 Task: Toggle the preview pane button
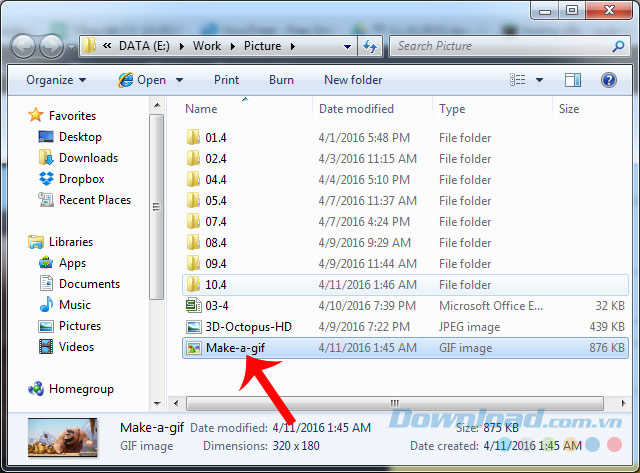pyautogui.click(x=573, y=80)
